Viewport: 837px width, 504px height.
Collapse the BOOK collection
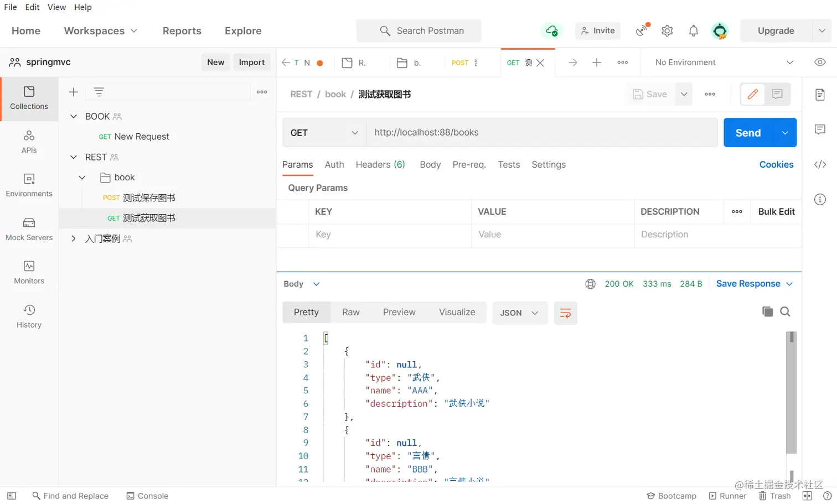point(73,116)
